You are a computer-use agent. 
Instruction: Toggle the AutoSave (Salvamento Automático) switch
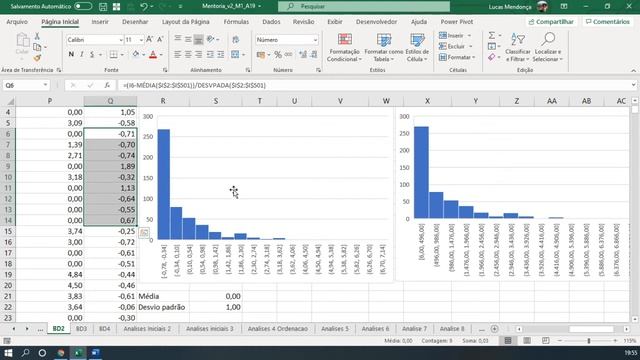83,7
